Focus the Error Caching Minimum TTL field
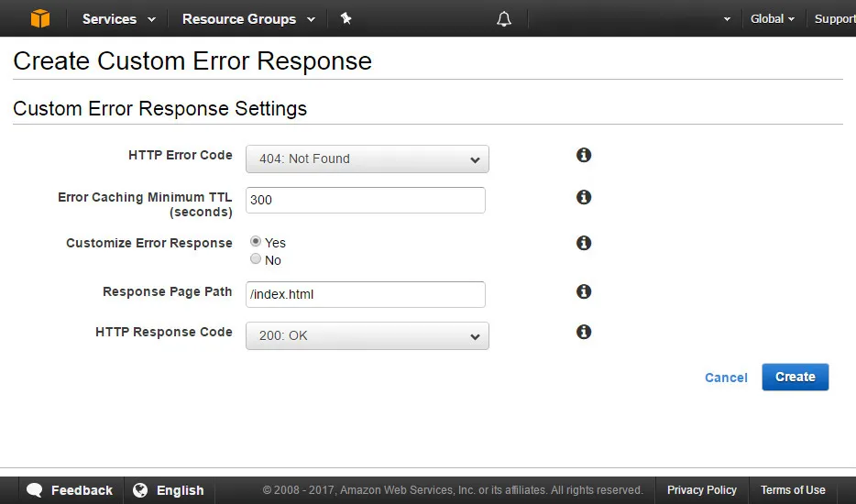This screenshot has width=856, height=504. click(x=365, y=200)
